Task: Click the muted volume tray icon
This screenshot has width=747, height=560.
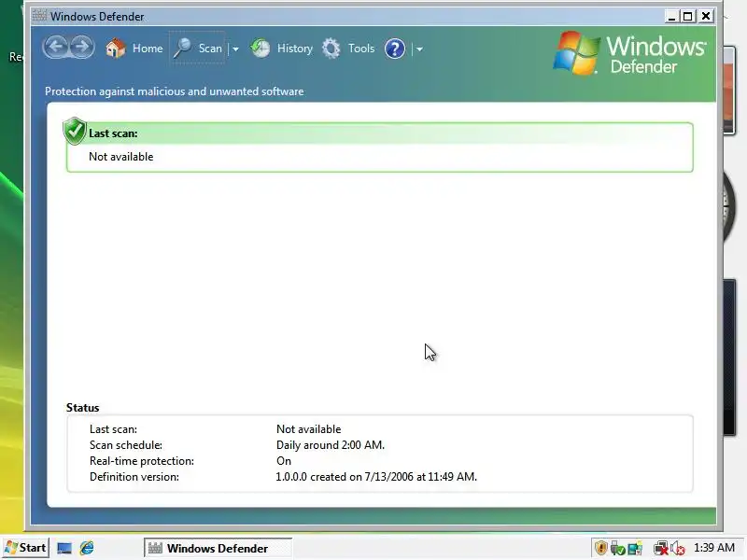Action: pos(678,549)
